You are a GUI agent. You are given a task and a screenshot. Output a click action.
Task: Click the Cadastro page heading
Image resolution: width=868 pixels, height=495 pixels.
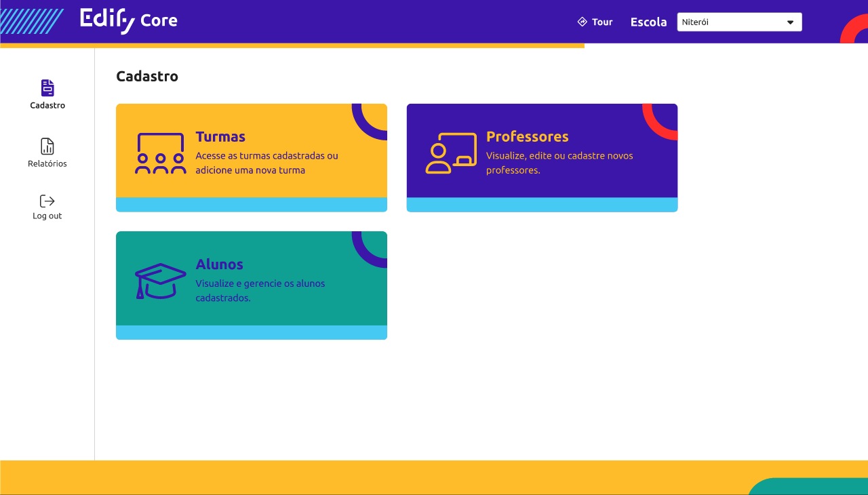pos(147,76)
